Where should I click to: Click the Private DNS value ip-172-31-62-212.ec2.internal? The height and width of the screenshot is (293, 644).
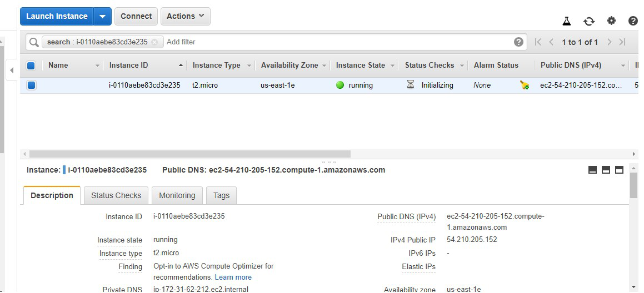[x=201, y=289]
